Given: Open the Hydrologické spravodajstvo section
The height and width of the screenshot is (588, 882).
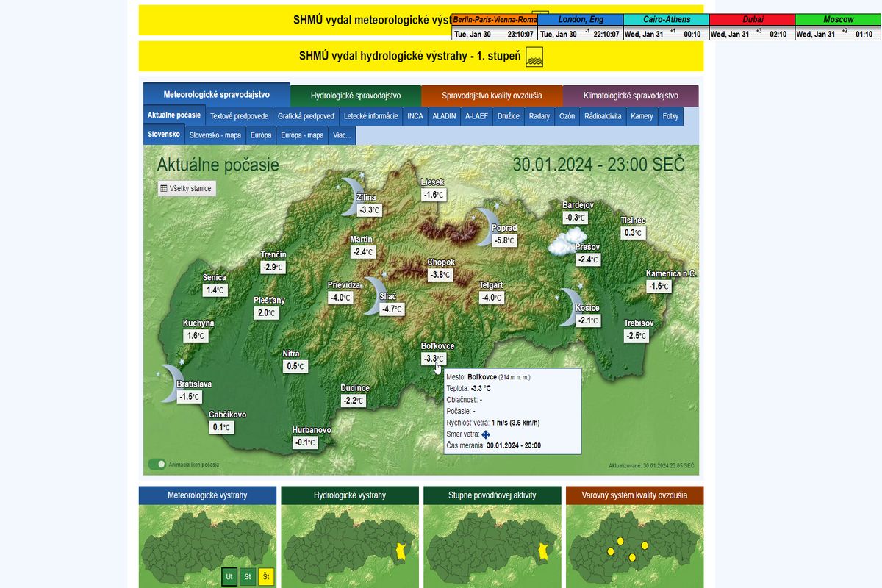Looking at the screenshot, I should click(356, 96).
